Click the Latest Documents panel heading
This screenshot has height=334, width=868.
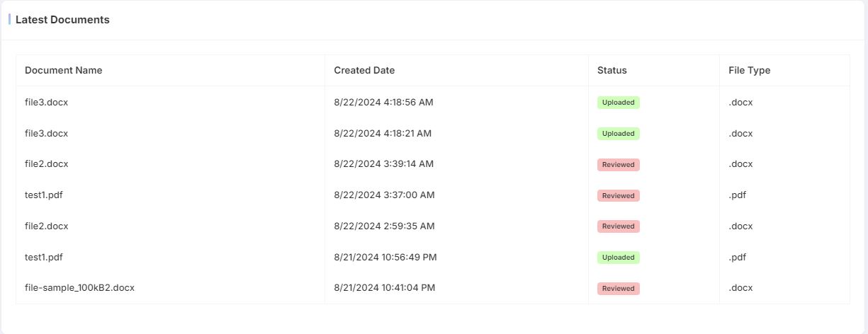pyautogui.click(x=62, y=20)
